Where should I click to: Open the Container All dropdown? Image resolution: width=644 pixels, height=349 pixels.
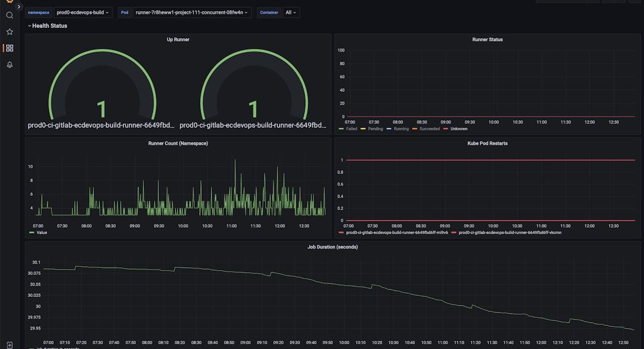(291, 12)
